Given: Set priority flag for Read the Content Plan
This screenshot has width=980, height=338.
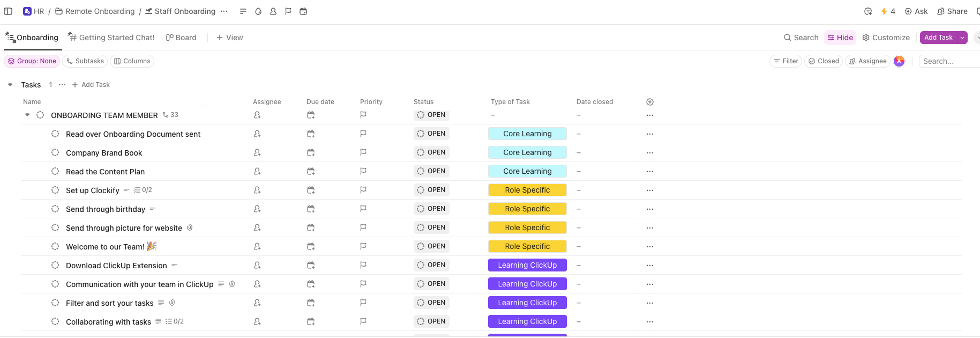Looking at the screenshot, I should click(363, 171).
